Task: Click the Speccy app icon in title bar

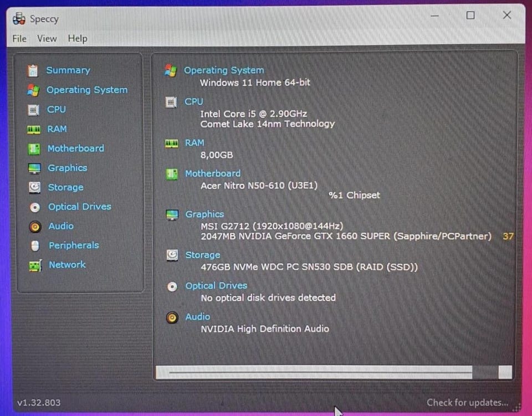Action: [19, 19]
